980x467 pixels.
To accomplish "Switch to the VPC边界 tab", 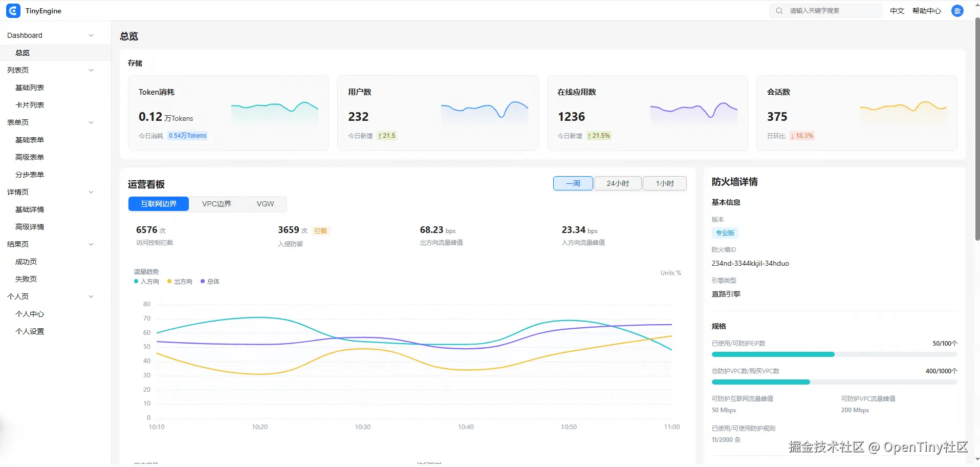I will tap(216, 204).
